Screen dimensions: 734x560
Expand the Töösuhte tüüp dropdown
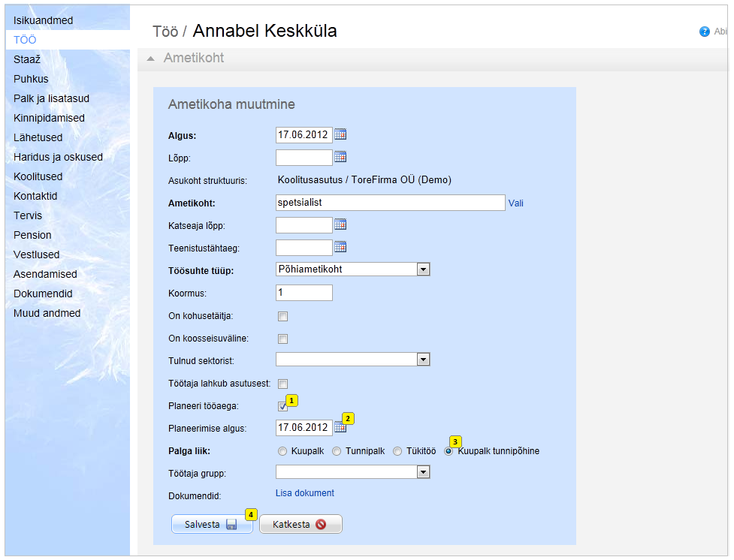point(423,269)
